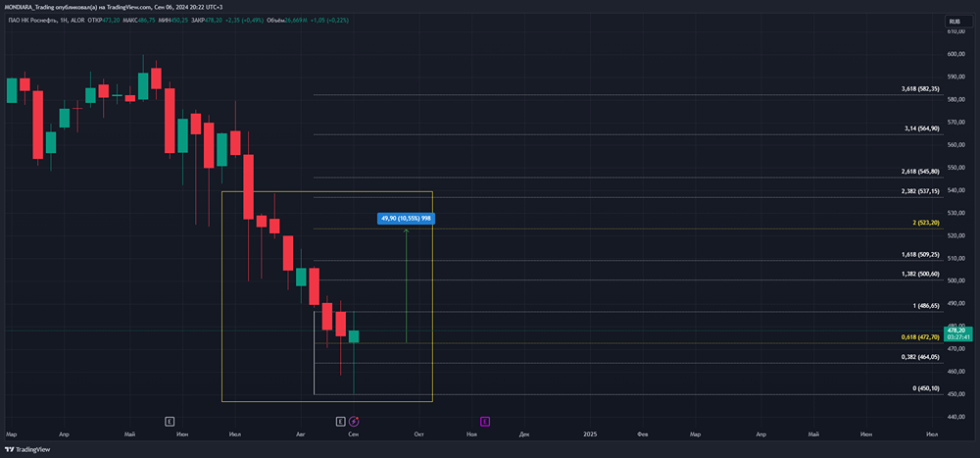Click the current price tag 478,20
The image size is (980, 458).
pos(958,332)
